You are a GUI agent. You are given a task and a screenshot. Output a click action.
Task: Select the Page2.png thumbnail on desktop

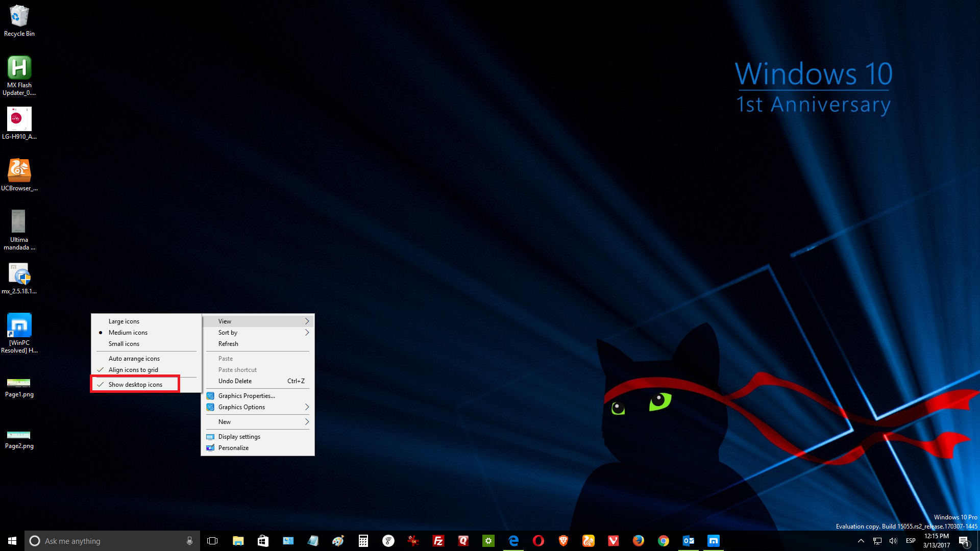coord(19,439)
